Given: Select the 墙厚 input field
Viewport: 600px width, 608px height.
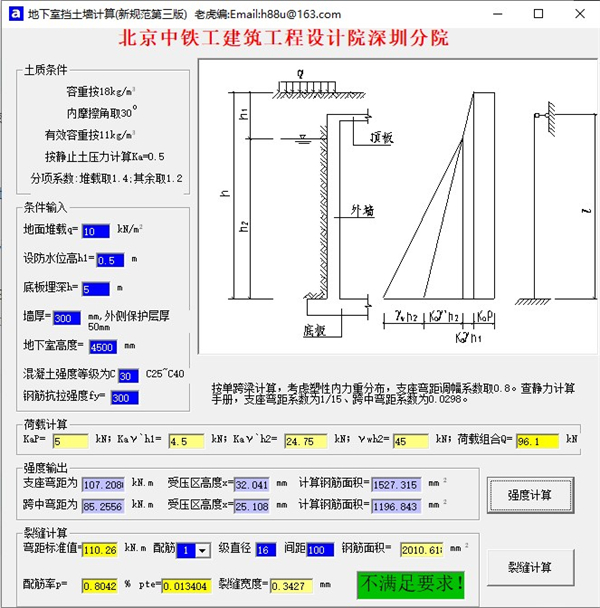Looking at the screenshot, I should point(67,318).
